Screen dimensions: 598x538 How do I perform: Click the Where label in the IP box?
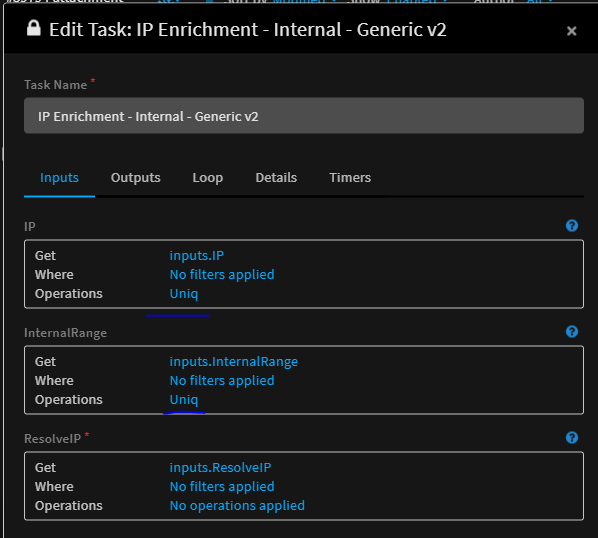[x=54, y=275]
